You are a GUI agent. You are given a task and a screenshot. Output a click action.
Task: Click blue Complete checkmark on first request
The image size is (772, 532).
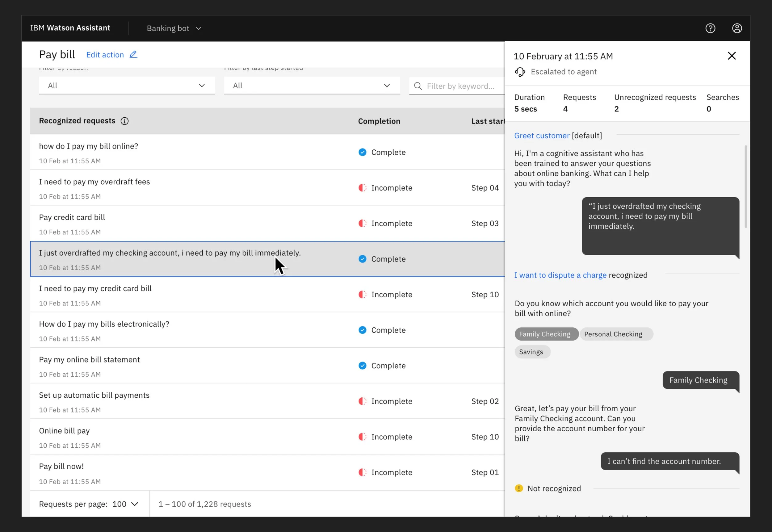(x=362, y=152)
